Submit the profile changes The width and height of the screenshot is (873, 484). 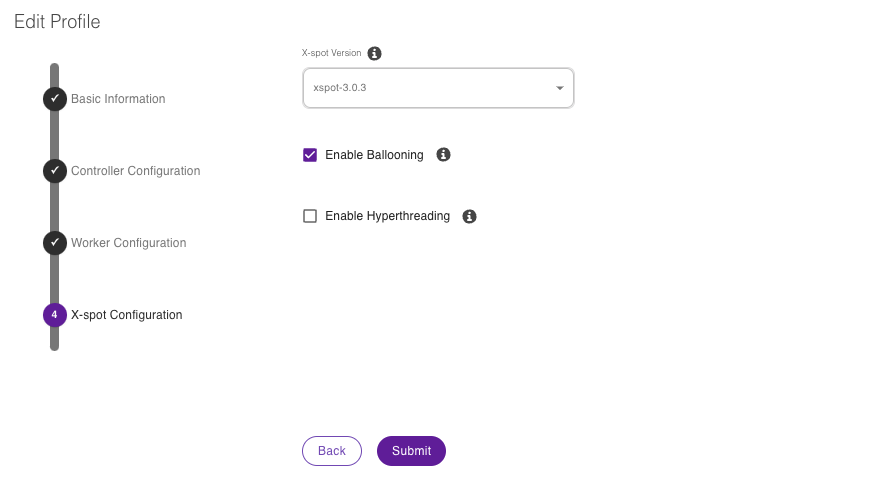pyautogui.click(x=411, y=451)
